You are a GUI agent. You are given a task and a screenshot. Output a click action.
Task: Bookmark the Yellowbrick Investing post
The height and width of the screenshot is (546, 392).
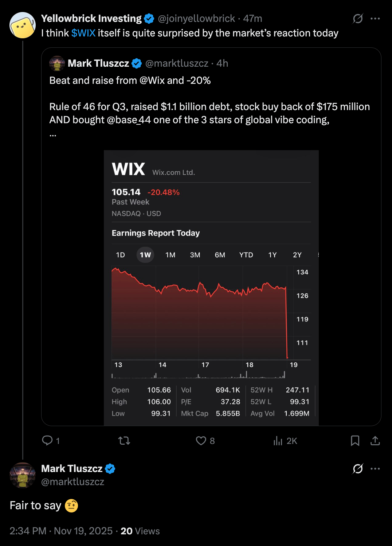[x=355, y=441]
